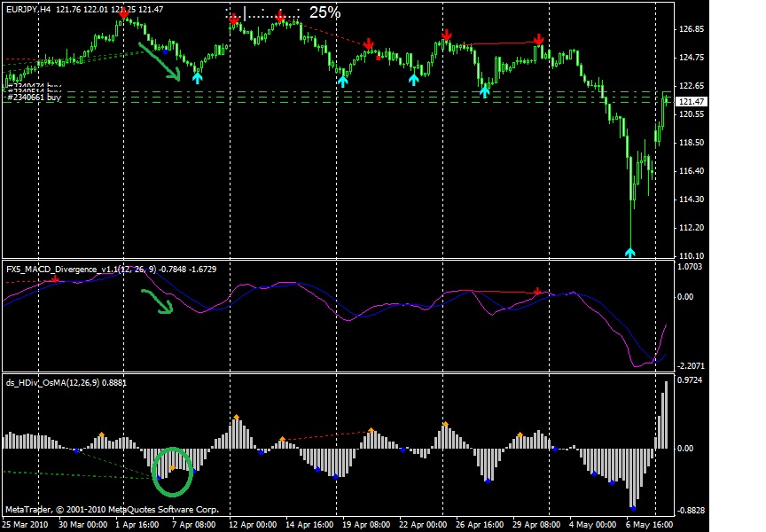This screenshot has width=766, height=532.
Task: Select orange diamond atop the tallest OsMA peak
Action: (x=237, y=417)
